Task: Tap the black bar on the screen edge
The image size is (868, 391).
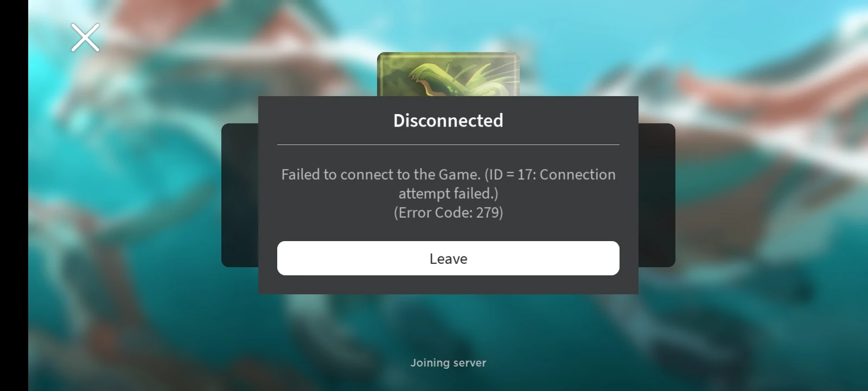Action: click(14, 195)
